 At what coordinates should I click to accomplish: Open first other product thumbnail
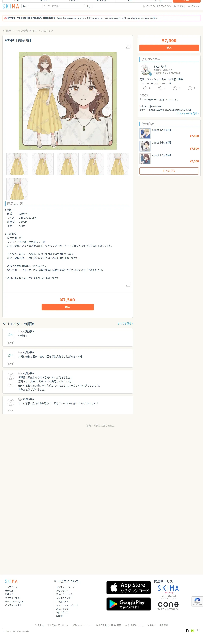(x=145, y=133)
